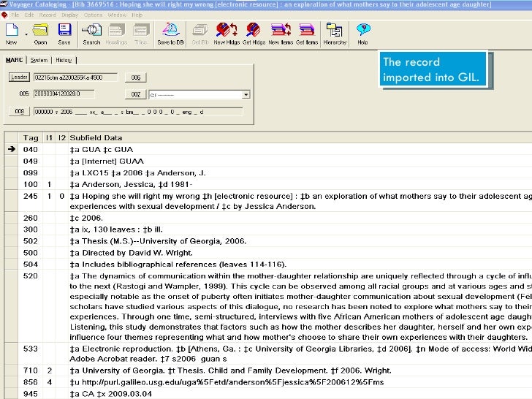Image resolution: width=532 pixels, height=399 pixels.
Task: Click the 100 author field data
Action: coord(131,185)
